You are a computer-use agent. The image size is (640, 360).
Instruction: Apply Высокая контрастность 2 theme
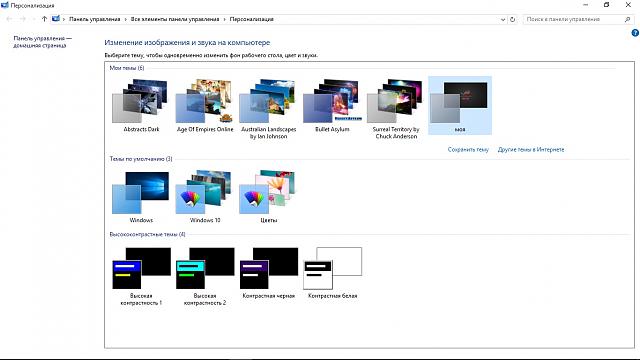click(x=205, y=276)
